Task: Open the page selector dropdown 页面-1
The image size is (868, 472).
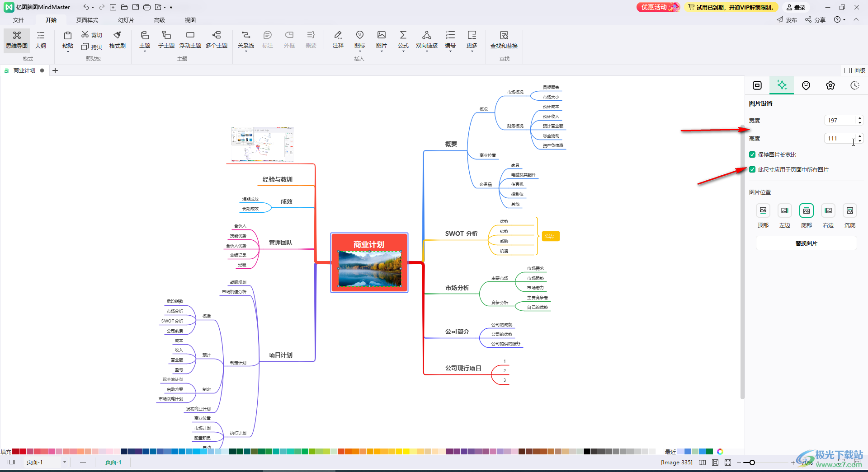Action: coord(65,462)
